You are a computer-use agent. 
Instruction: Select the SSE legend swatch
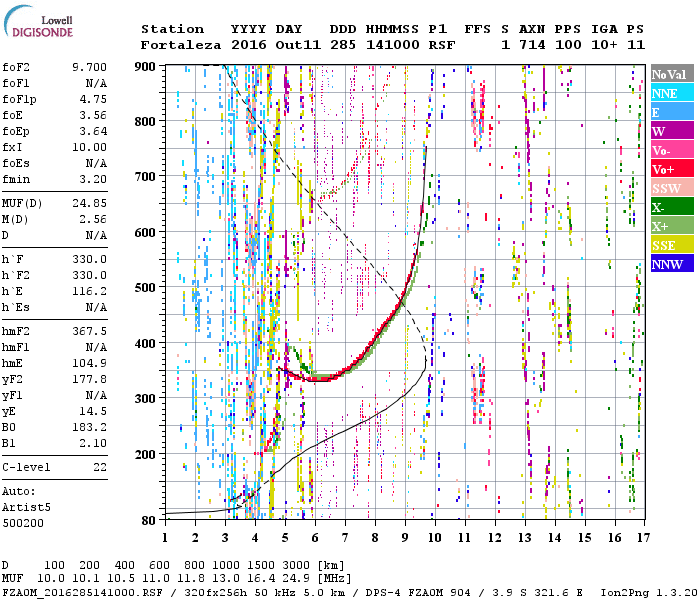click(672, 245)
